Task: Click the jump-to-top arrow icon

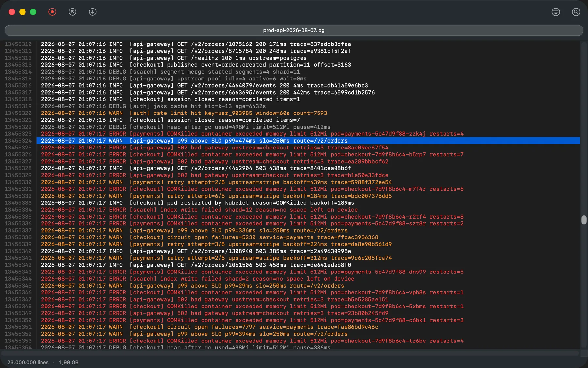Action: coord(73,12)
